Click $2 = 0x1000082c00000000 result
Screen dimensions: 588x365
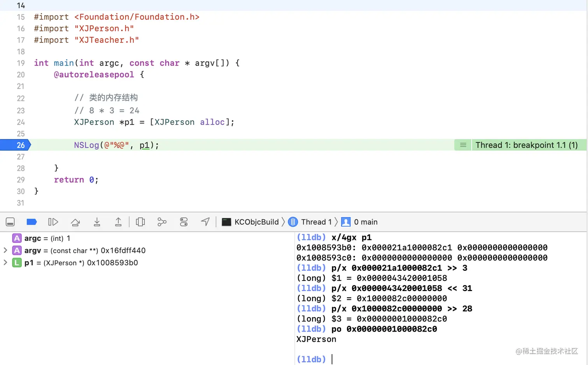[389, 298]
